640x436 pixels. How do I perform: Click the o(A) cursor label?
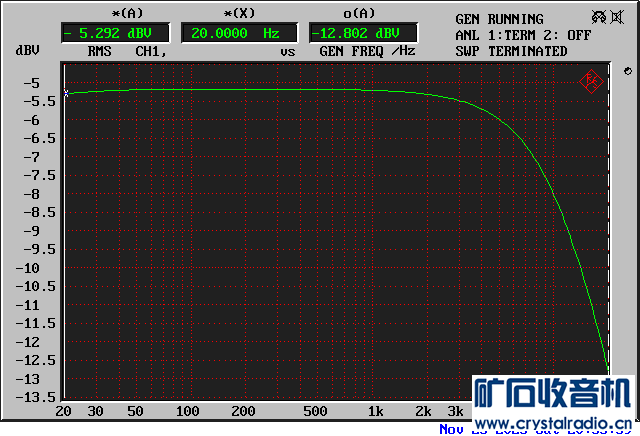point(359,13)
